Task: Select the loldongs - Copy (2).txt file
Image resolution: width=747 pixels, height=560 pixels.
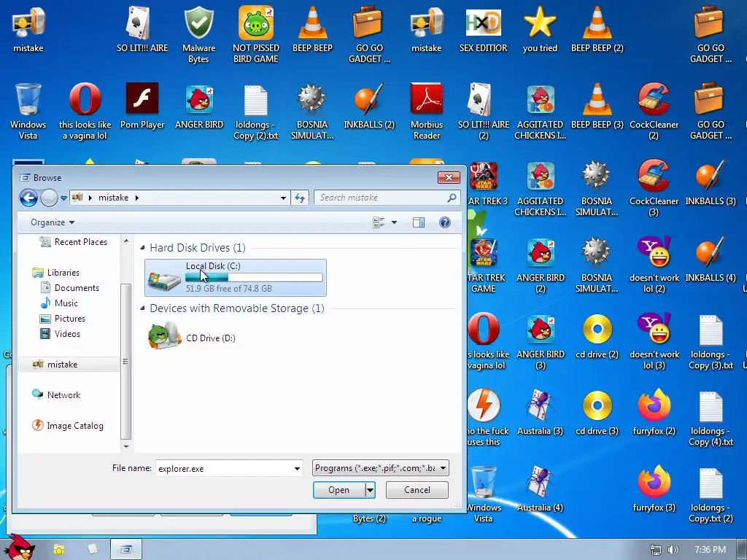Action: 256,111
